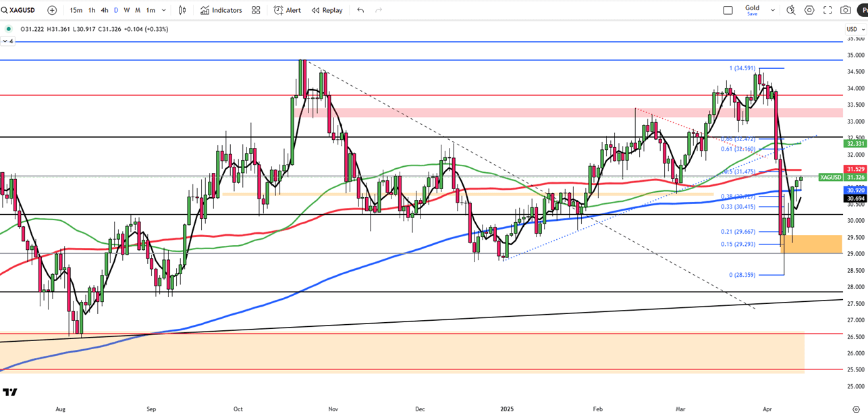Click the green market status dot
Image resolution: width=868 pixels, height=414 pixels.
(8, 29)
